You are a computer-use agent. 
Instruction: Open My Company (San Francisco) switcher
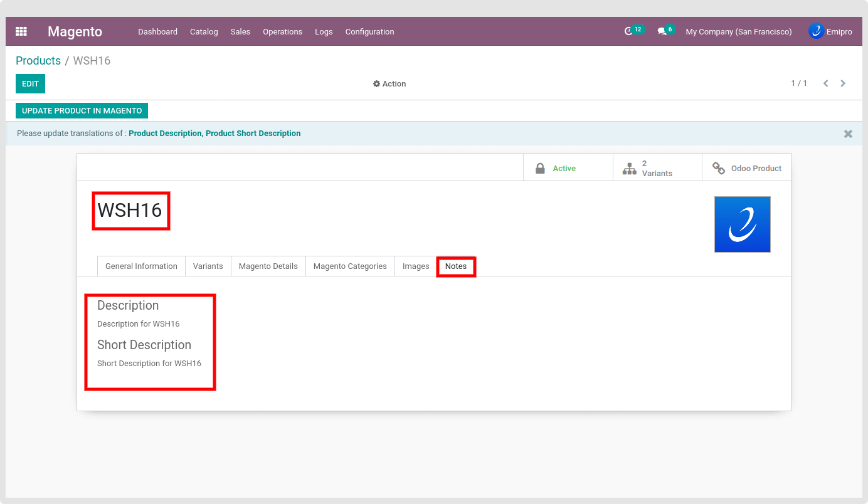point(739,31)
